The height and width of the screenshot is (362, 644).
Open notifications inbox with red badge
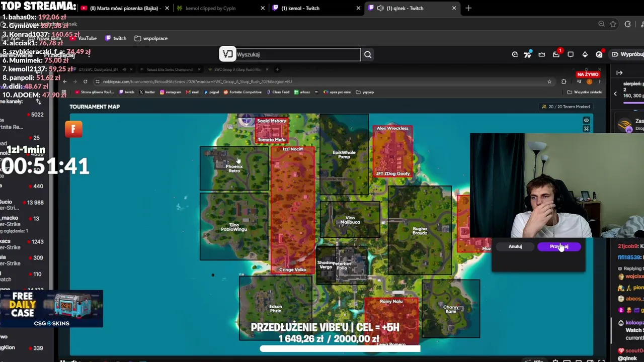pyautogui.click(x=556, y=54)
